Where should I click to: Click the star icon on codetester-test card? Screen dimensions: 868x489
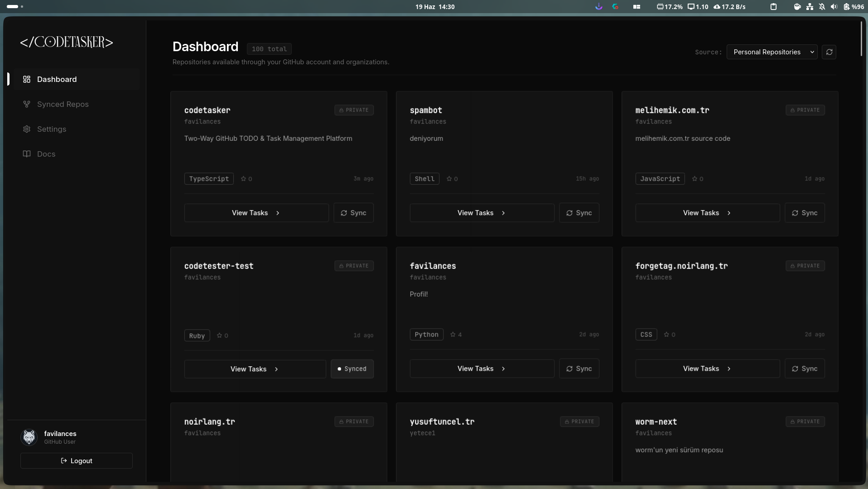[x=219, y=336]
